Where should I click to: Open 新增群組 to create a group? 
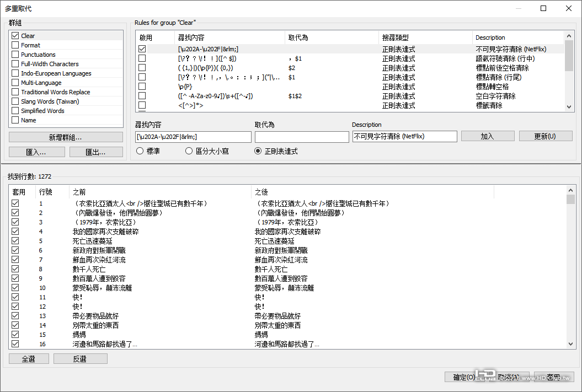pos(65,136)
